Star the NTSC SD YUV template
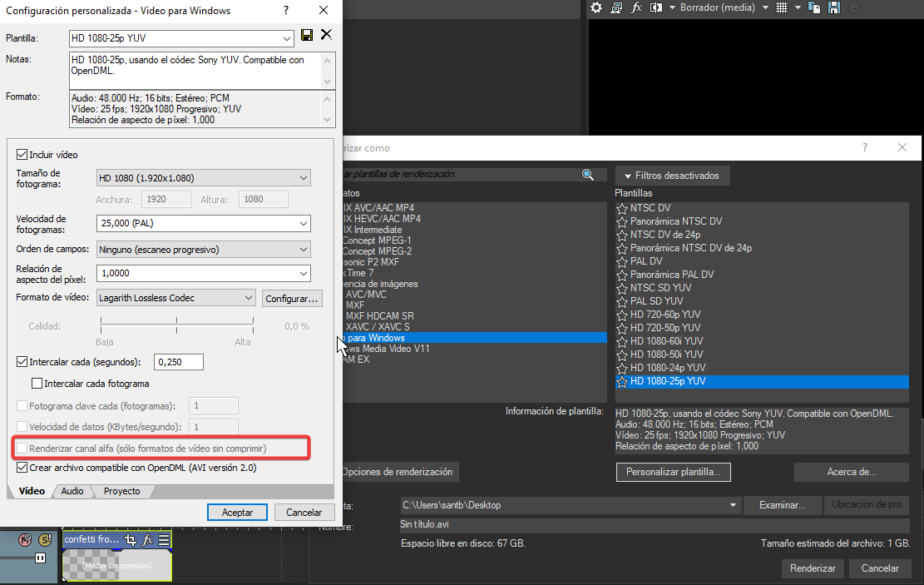This screenshot has width=924, height=585. (x=622, y=289)
